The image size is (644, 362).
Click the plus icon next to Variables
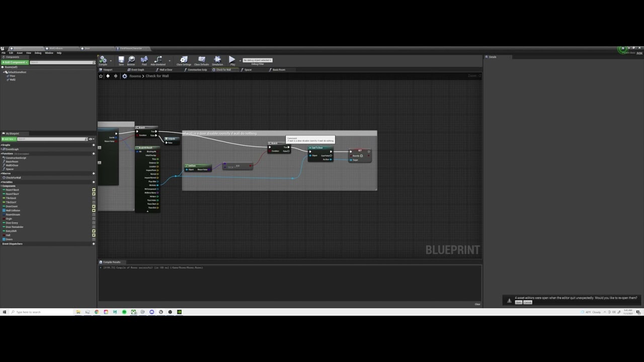click(94, 182)
